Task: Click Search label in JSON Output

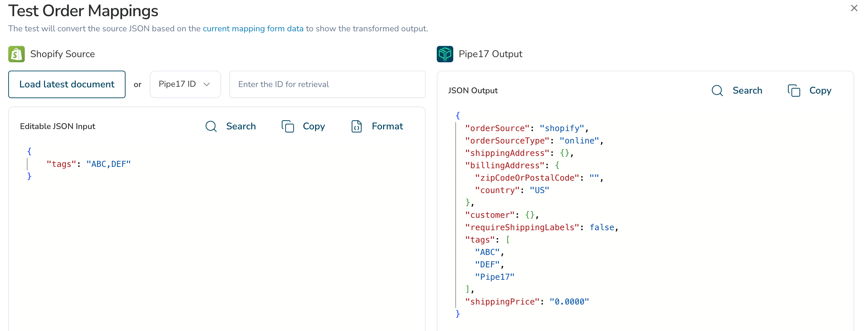Action: click(748, 90)
